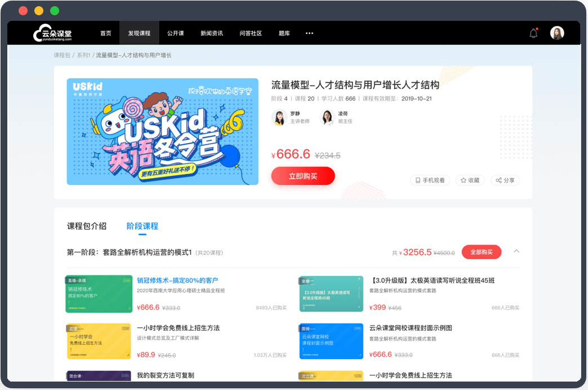Viewport: 588px width, 390px height.
Task: Click the 手机观看 phone button
Action: click(430, 180)
